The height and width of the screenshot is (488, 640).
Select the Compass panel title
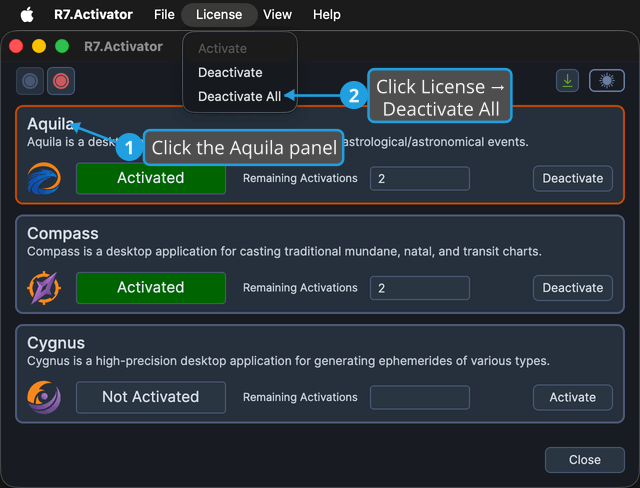click(x=62, y=234)
